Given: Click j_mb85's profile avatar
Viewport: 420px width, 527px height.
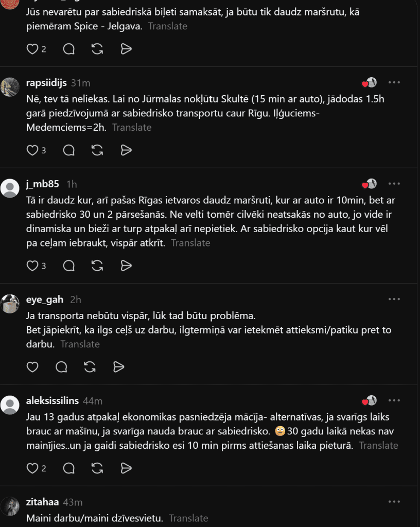Looking at the screenshot, I should pos(10,188).
